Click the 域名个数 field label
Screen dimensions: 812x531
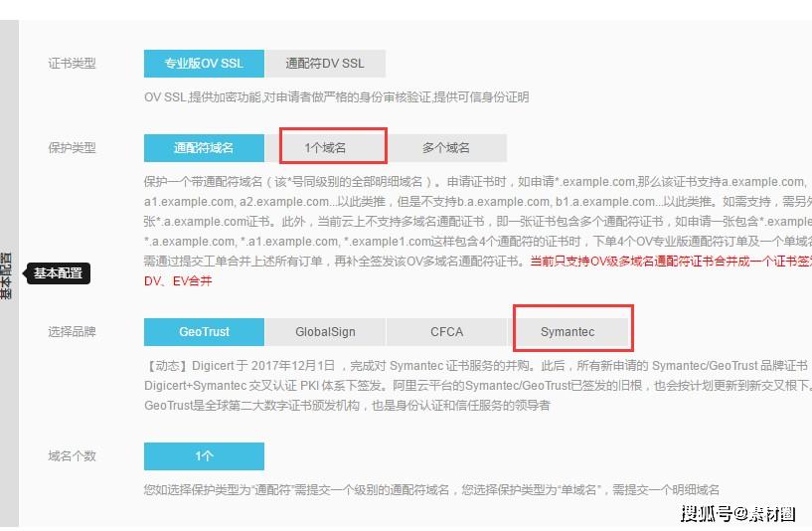(x=72, y=456)
